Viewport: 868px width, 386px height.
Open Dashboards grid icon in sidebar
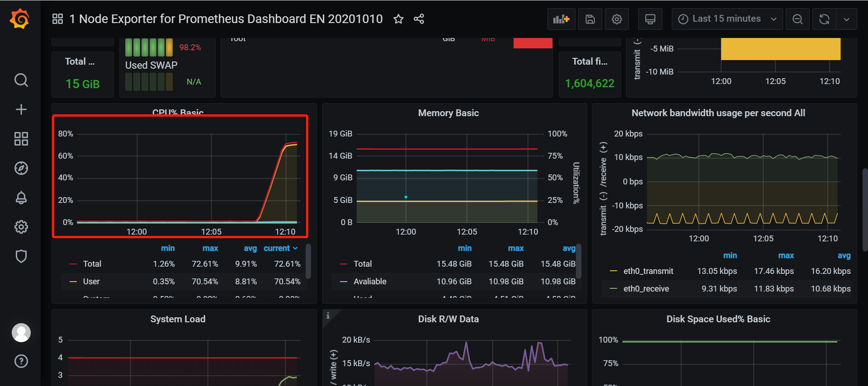21,139
